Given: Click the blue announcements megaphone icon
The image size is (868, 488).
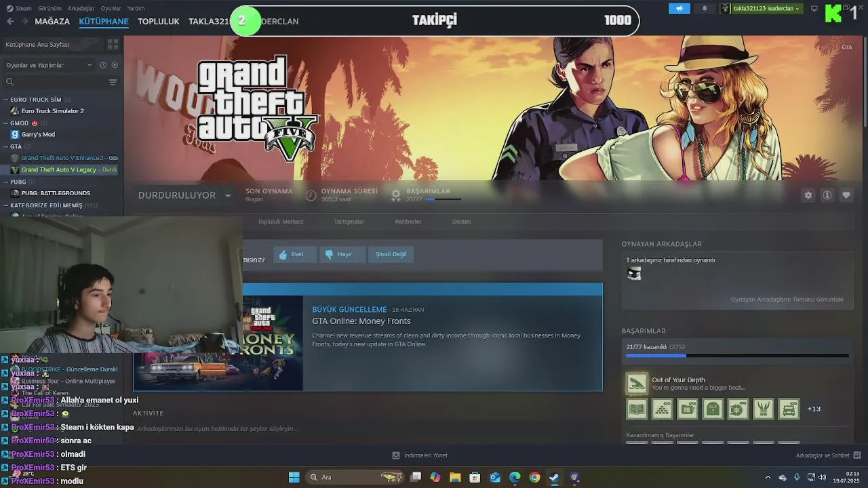Looking at the screenshot, I should 679,8.
